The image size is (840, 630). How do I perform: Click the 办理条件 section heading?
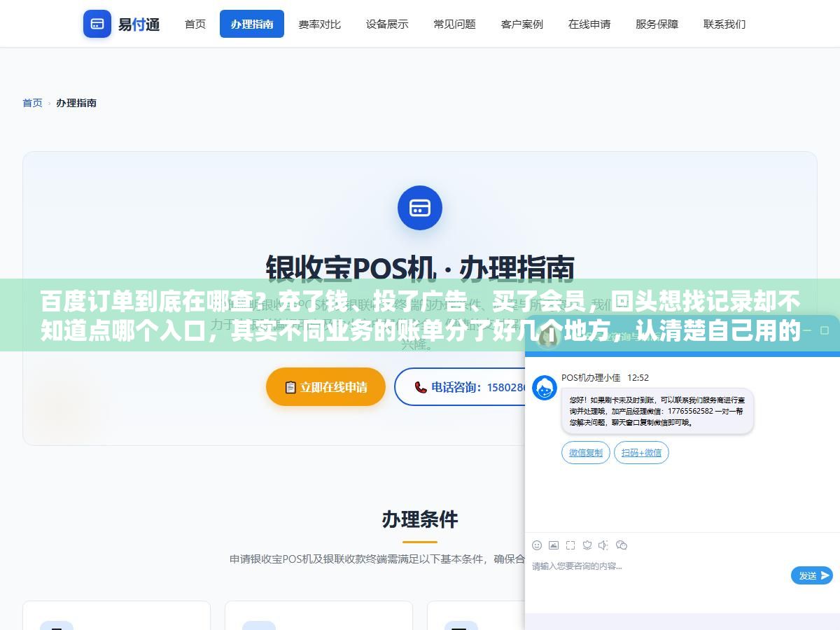pos(420,519)
